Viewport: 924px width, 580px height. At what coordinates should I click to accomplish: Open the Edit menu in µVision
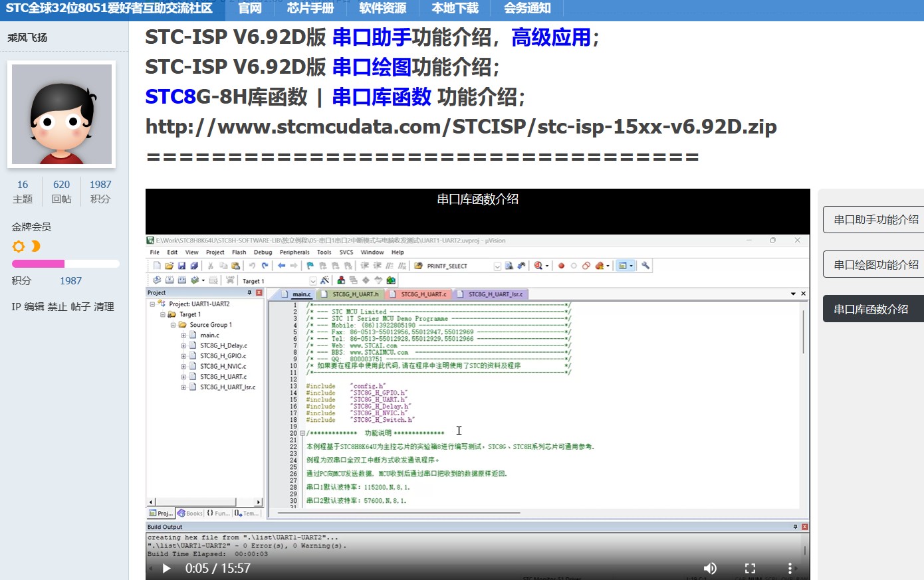pos(172,252)
